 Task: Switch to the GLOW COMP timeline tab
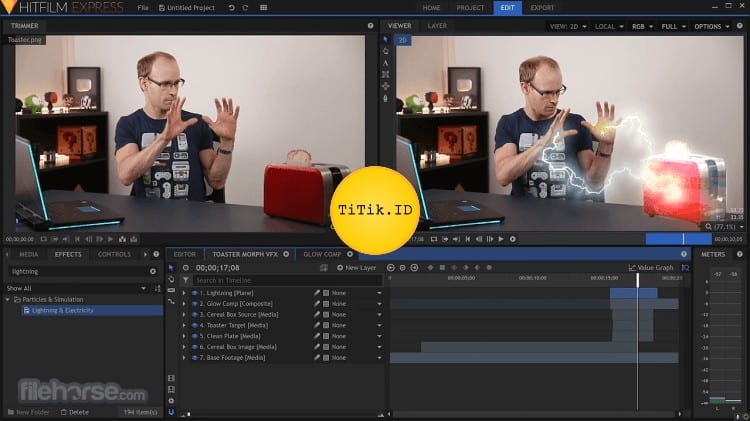click(x=322, y=254)
